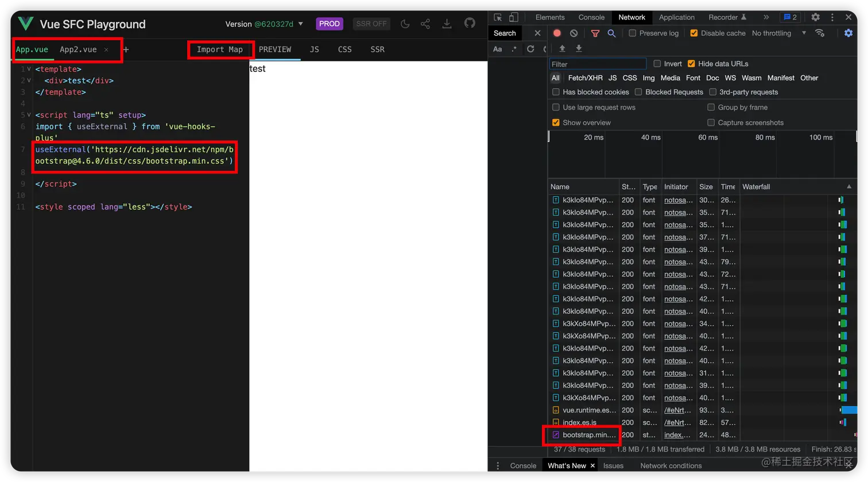The width and height of the screenshot is (868, 482).
Task: Sort by the Waterfall column arrow
Action: [x=849, y=186]
